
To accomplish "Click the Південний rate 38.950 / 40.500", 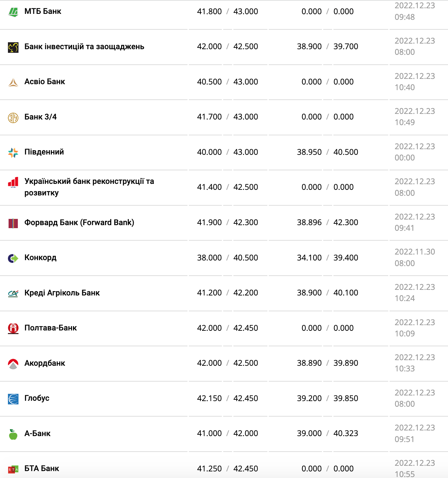I will click(327, 152).
